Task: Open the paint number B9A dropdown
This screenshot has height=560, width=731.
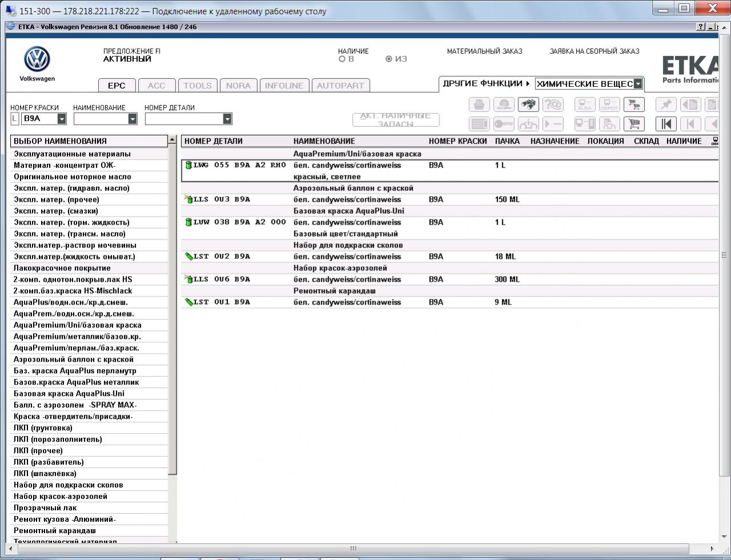Action: (x=61, y=119)
